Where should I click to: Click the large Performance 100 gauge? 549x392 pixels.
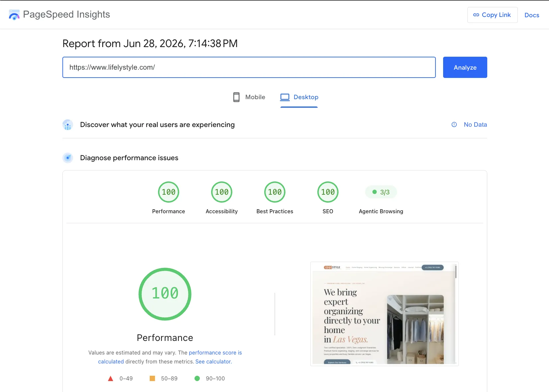(x=165, y=294)
